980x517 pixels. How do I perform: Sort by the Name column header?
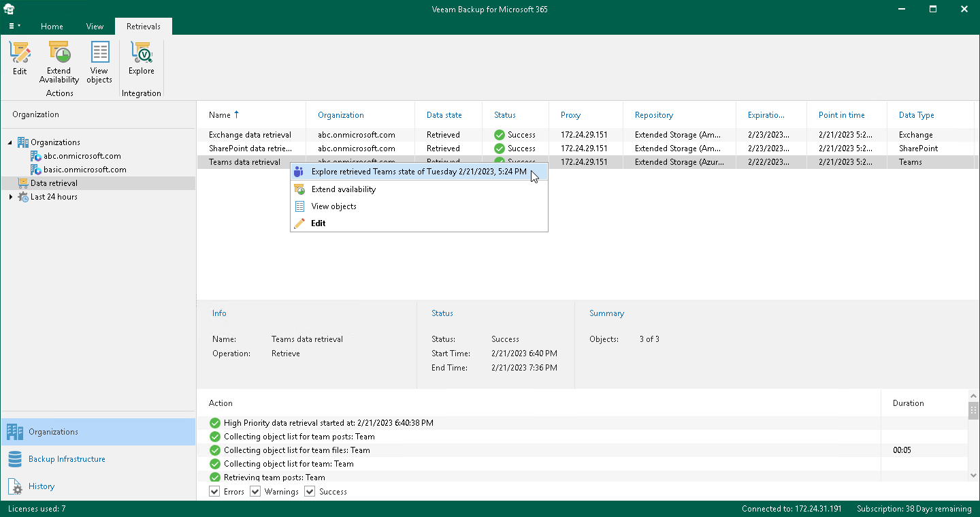point(220,115)
